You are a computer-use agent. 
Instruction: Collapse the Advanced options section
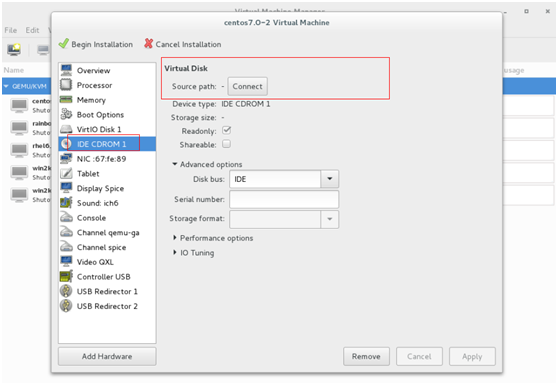pos(175,164)
